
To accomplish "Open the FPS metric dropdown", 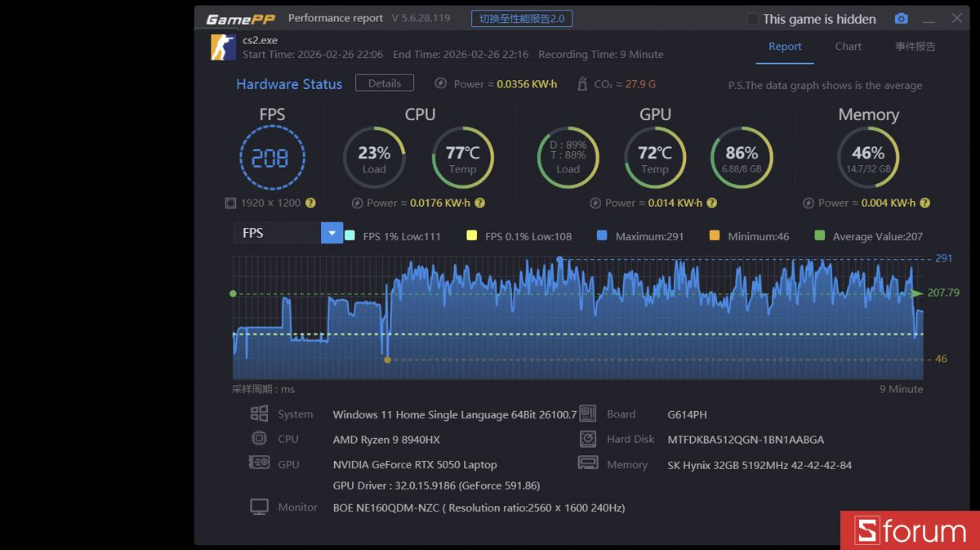I will (x=332, y=233).
